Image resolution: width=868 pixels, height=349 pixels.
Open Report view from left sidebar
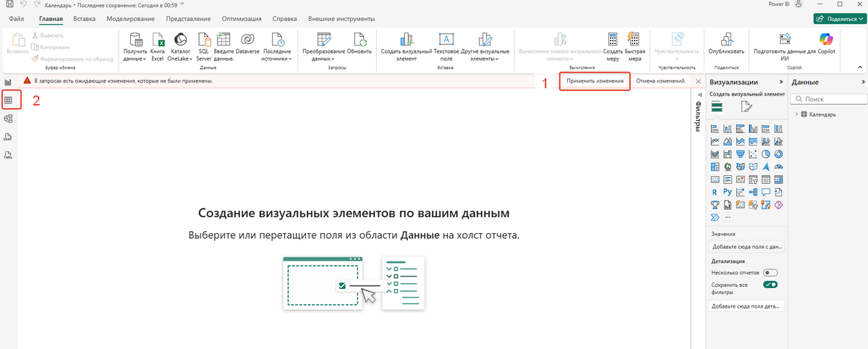tap(8, 82)
